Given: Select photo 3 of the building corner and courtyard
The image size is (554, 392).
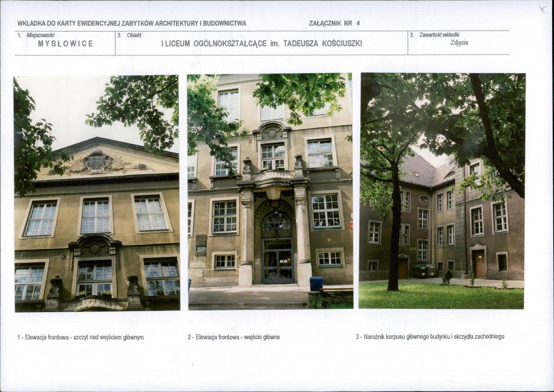Looking at the screenshot, I should pos(442,191).
